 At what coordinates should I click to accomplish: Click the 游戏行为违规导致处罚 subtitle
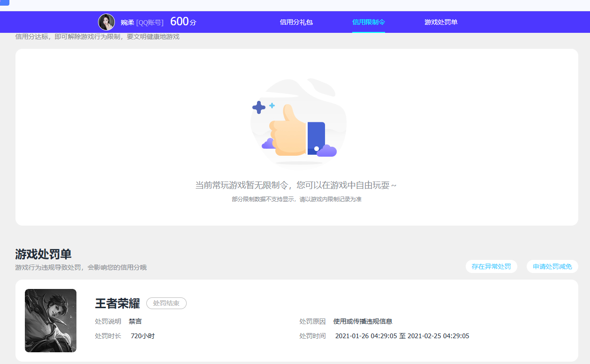point(81,267)
